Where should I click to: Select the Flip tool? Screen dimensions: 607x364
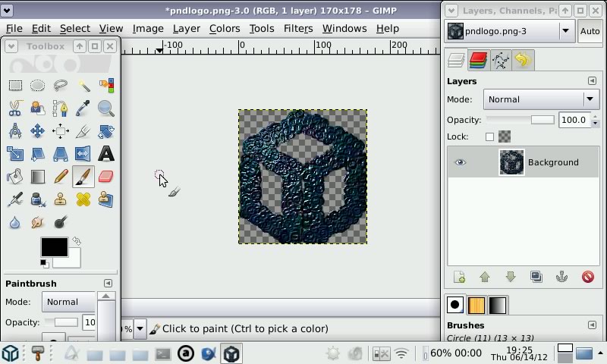click(x=83, y=154)
